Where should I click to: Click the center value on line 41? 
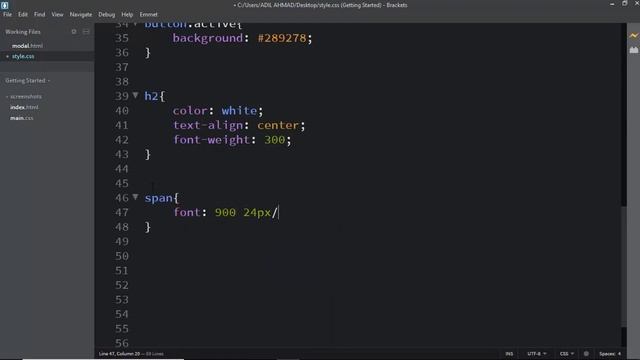(278, 125)
